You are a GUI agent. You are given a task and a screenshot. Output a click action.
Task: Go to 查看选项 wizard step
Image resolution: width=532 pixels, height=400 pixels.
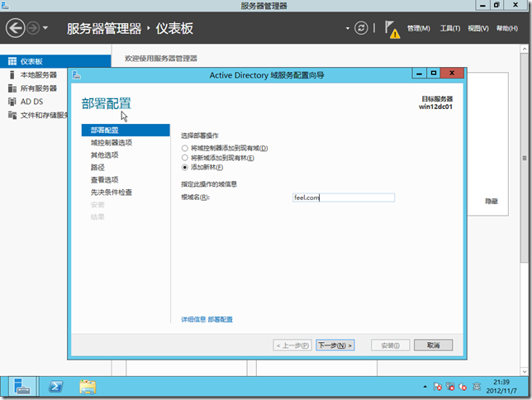click(104, 180)
